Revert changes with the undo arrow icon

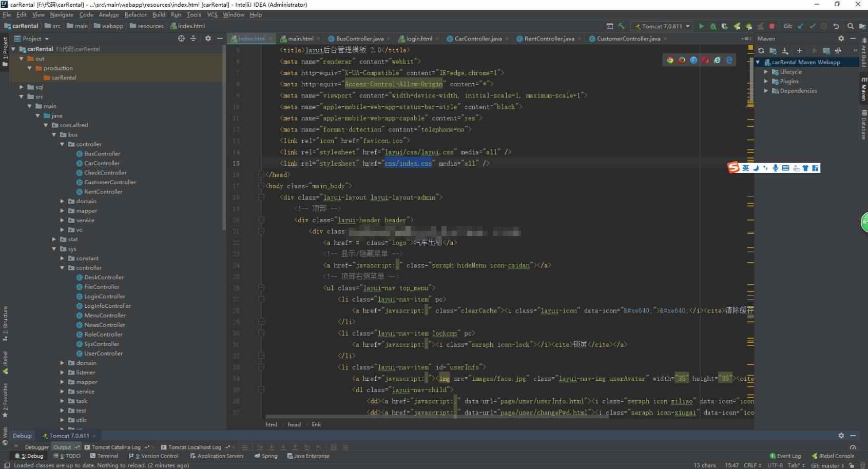coord(836,26)
